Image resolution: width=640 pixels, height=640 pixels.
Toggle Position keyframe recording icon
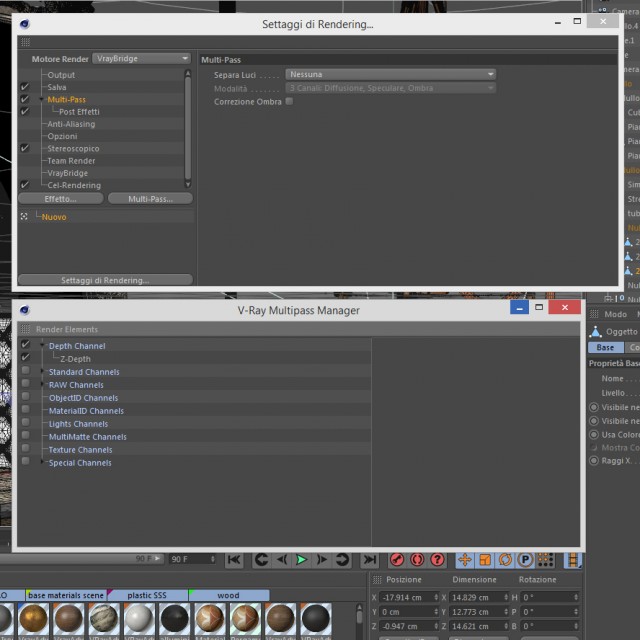pyautogui.click(x=465, y=560)
